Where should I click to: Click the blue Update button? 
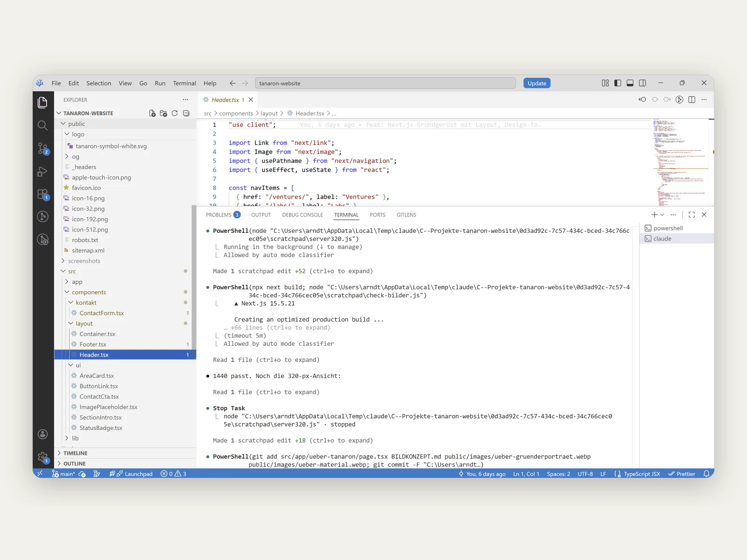pyautogui.click(x=537, y=83)
